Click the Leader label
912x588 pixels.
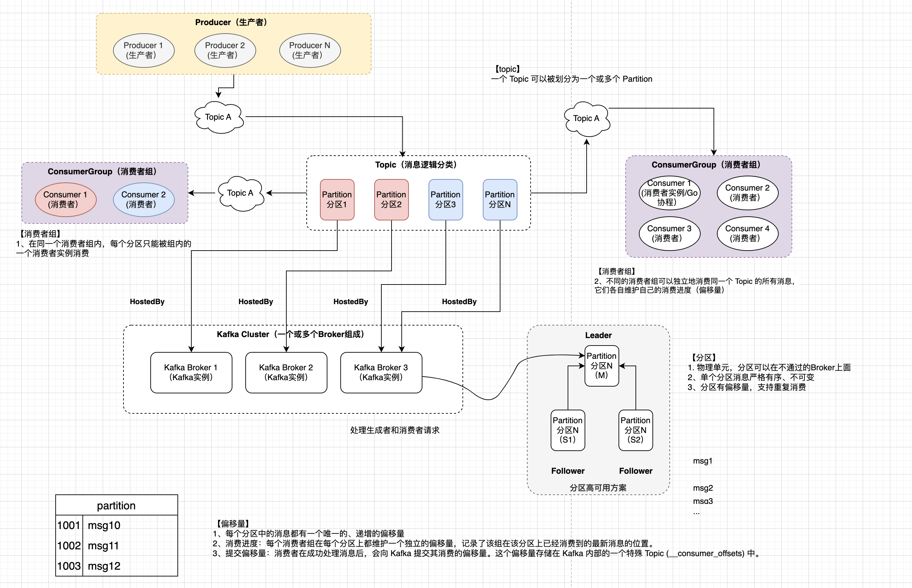click(x=598, y=335)
